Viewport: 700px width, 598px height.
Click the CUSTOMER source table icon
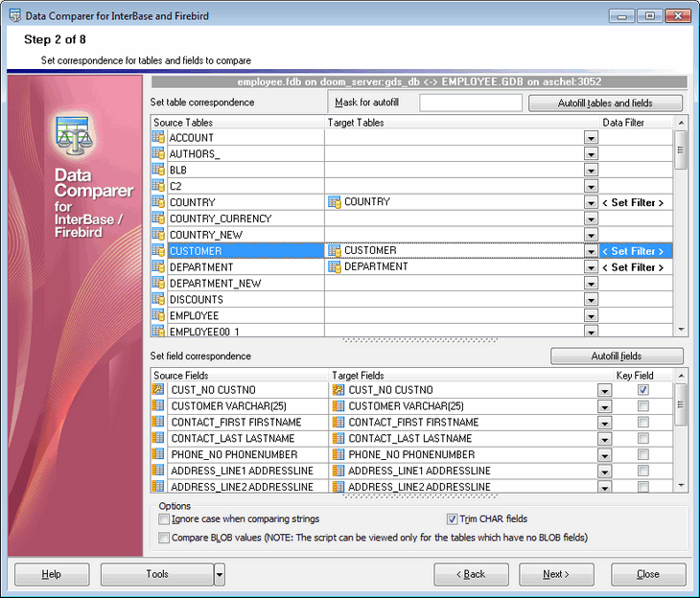(158, 250)
